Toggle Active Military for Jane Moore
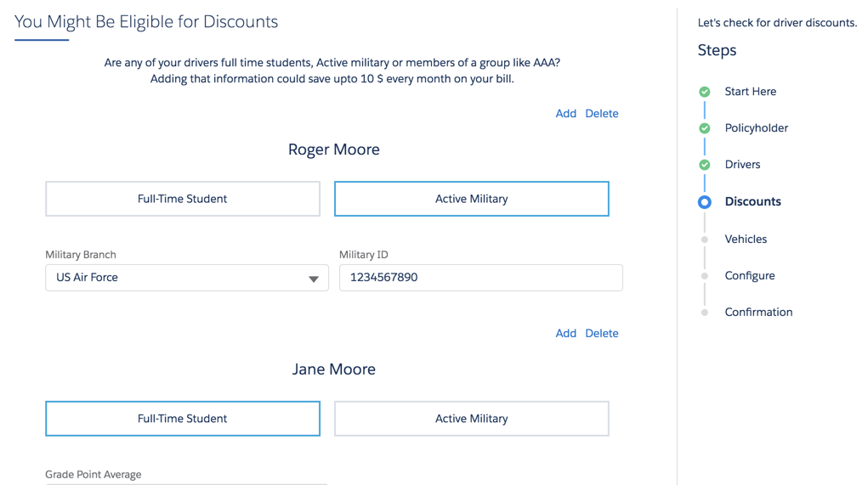868x485 pixels. [471, 419]
